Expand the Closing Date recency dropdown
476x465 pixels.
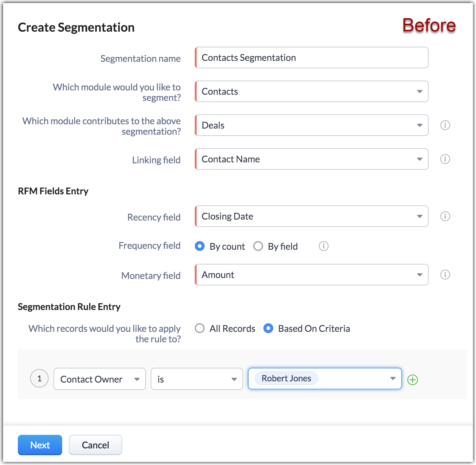coord(312,216)
